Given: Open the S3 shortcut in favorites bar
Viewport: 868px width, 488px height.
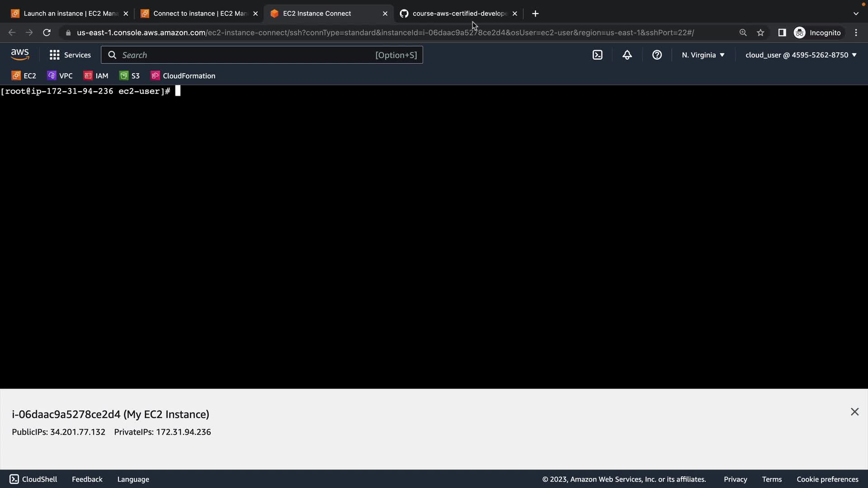Looking at the screenshot, I should tap(130, 75).
